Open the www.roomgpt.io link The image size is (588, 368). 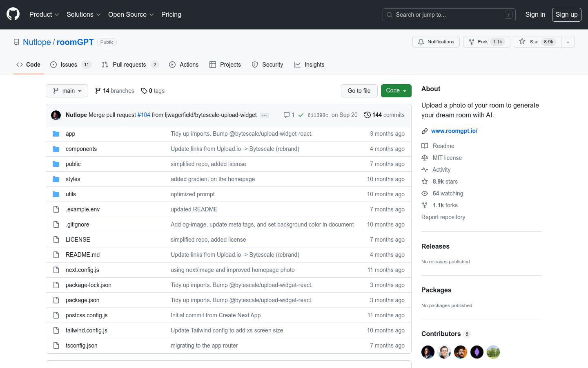click(454, 131)
